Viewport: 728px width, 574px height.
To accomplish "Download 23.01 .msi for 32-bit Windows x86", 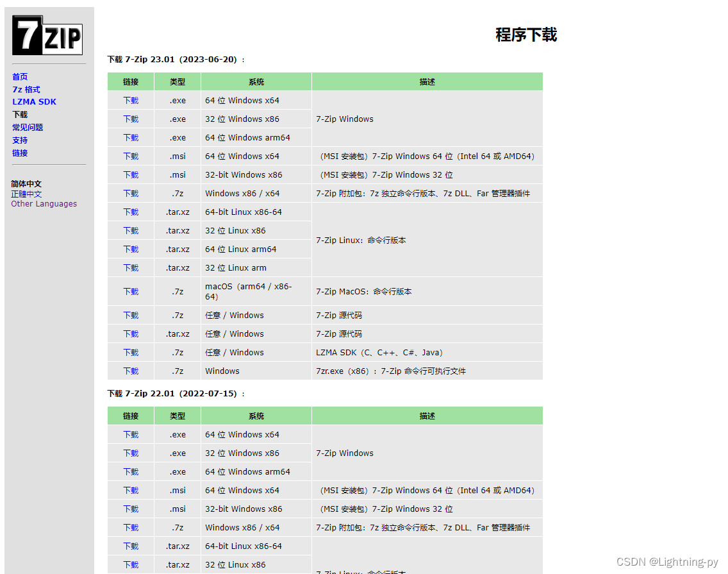I will 131,174.
